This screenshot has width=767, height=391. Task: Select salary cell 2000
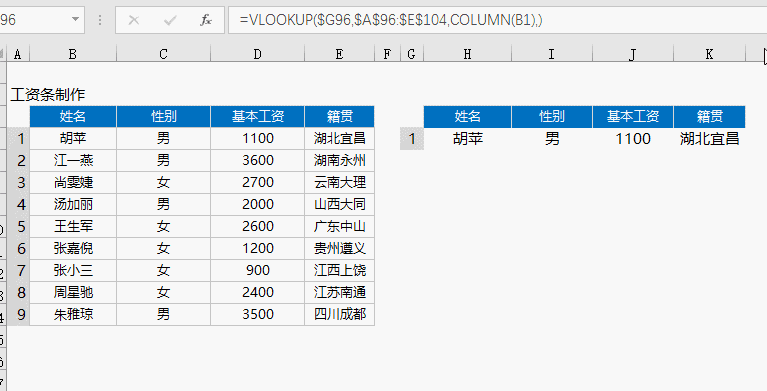tap(257, 205)
